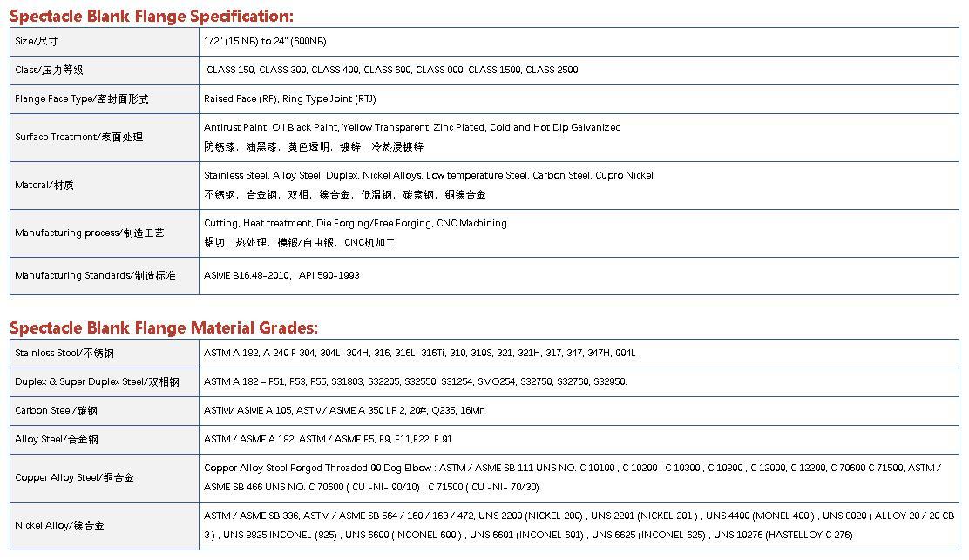This screenshot has height=560, width=969.
Task: Click the Manufacturing process label cell
Action: point(105,233)
